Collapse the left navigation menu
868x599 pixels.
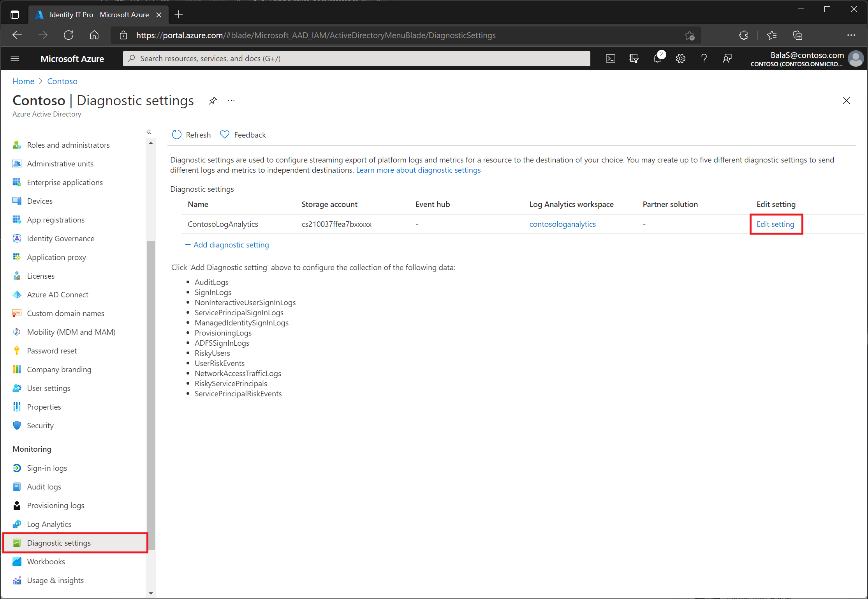tap(149, 132)
